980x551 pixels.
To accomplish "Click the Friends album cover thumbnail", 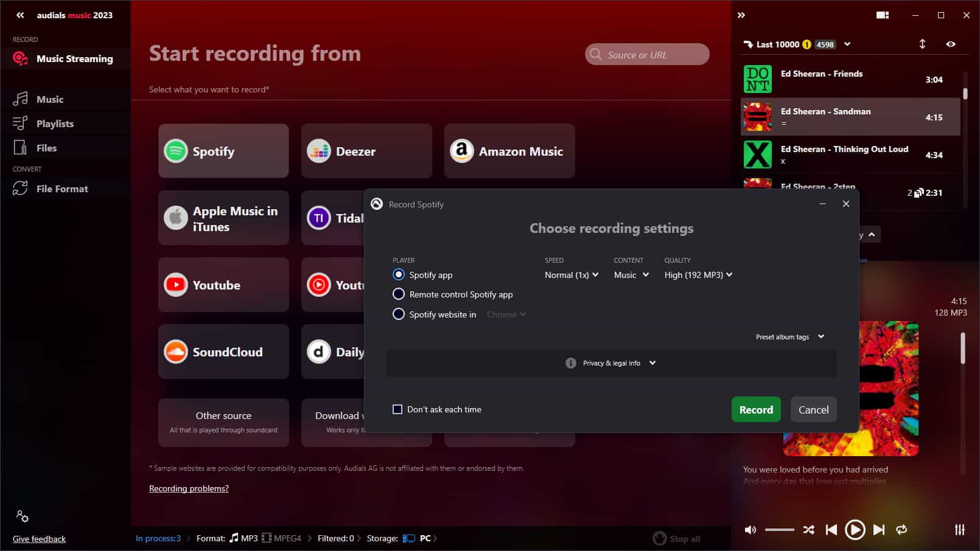I will click(758, 79).
